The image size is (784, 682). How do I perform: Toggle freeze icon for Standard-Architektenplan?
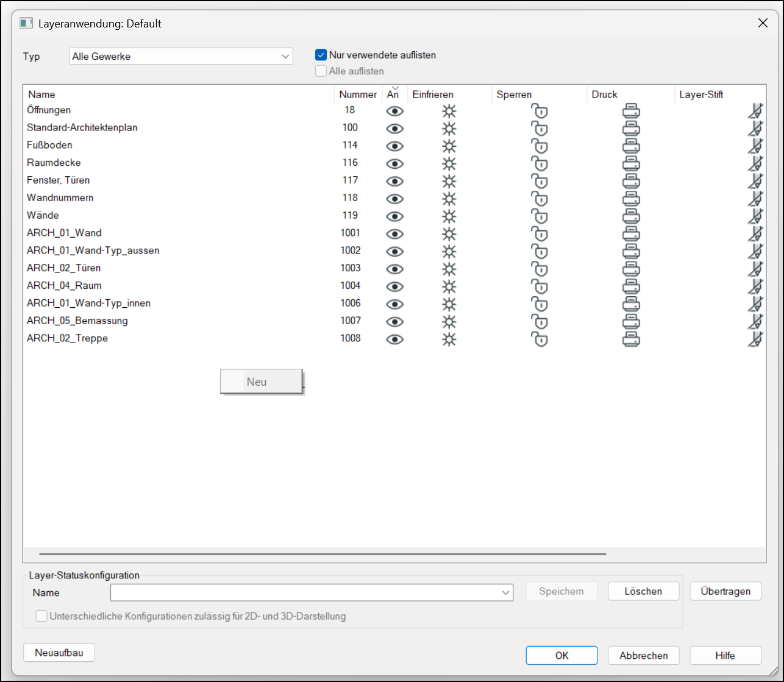click(x=449, y=129)
